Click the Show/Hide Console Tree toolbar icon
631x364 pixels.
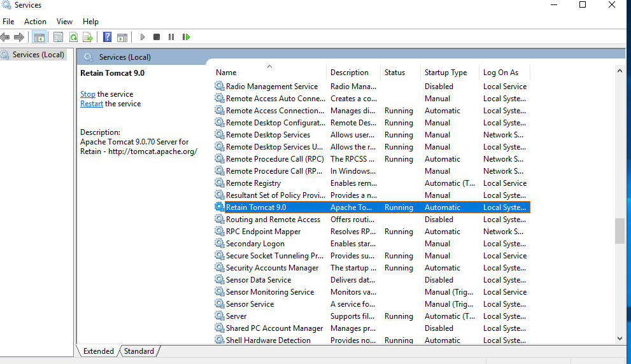click(x=39, y=38)
